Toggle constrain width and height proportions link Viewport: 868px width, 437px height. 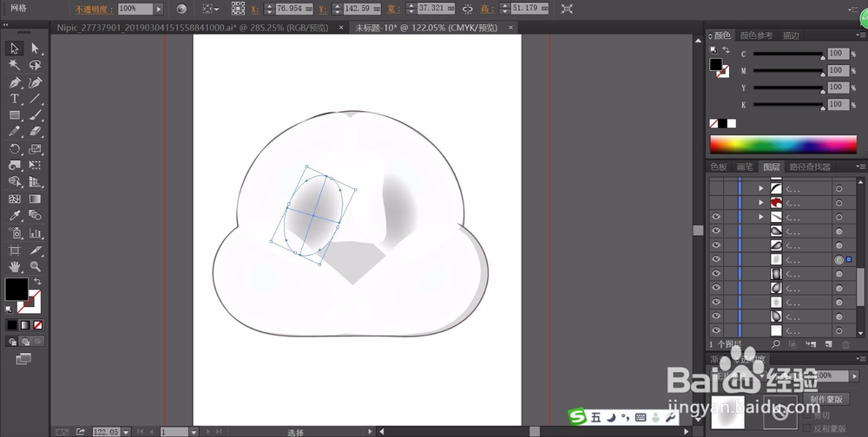pos(468,9)
